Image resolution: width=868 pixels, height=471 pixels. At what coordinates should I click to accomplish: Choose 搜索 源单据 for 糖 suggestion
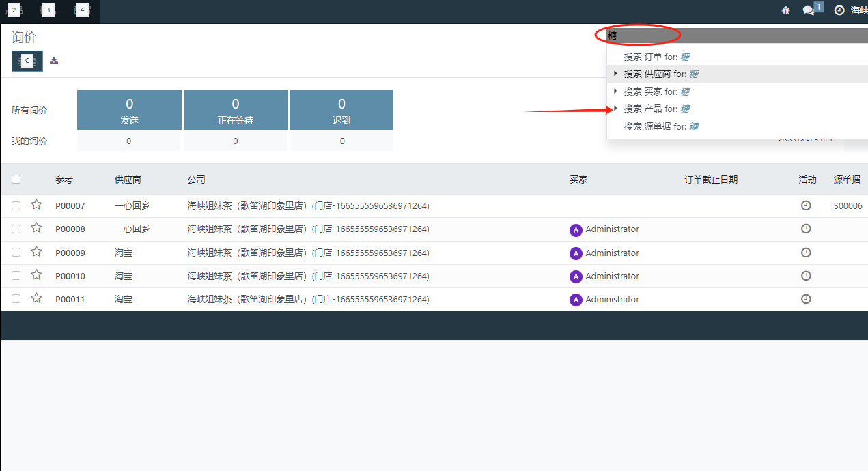660,126
